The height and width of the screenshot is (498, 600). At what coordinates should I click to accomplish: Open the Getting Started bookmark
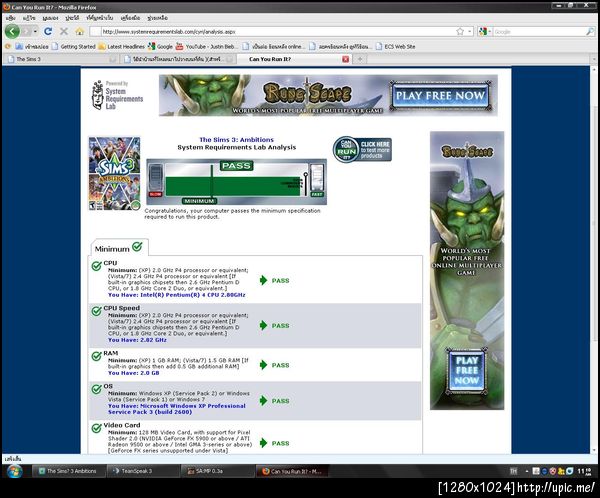(73, 46)
